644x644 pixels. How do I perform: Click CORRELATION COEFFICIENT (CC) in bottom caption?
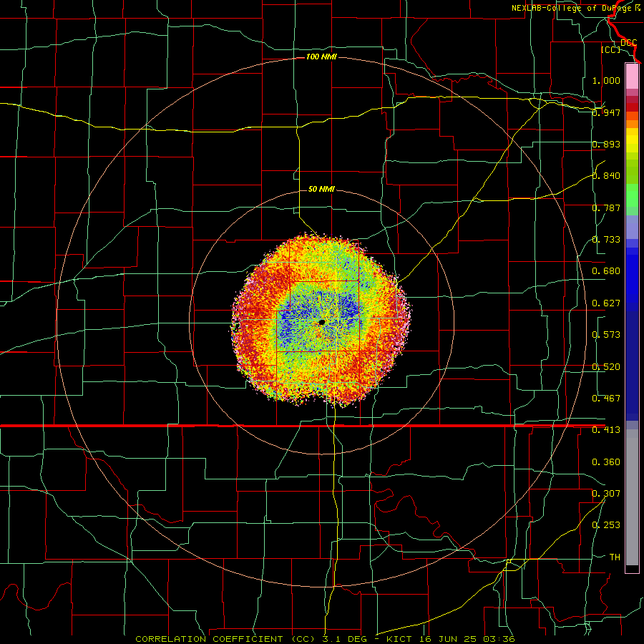coord(225,639)
